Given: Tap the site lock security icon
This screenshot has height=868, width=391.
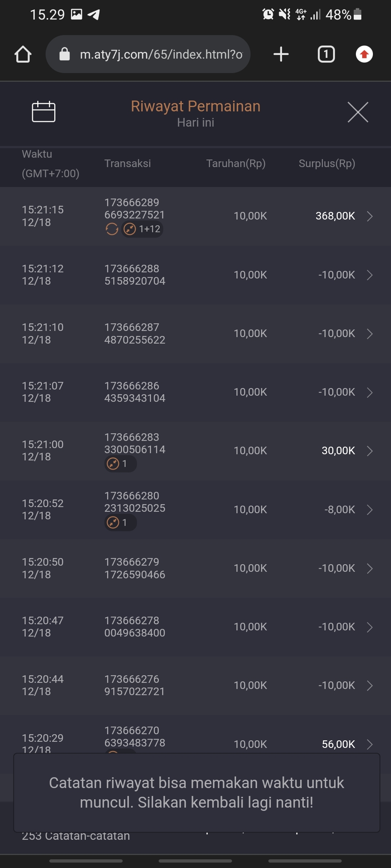Looking at the screenshot, I should pyautogui.click(x=64, y=54).
